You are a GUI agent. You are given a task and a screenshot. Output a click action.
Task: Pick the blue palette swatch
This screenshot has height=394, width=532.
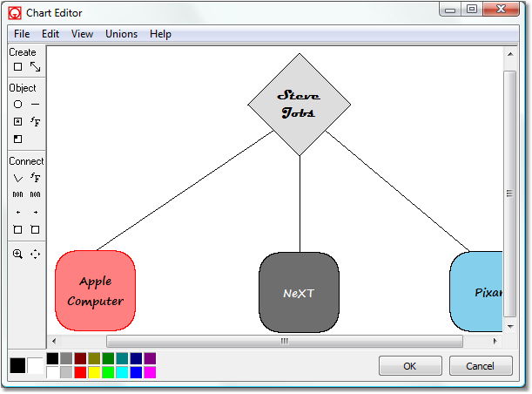(136, 372)
